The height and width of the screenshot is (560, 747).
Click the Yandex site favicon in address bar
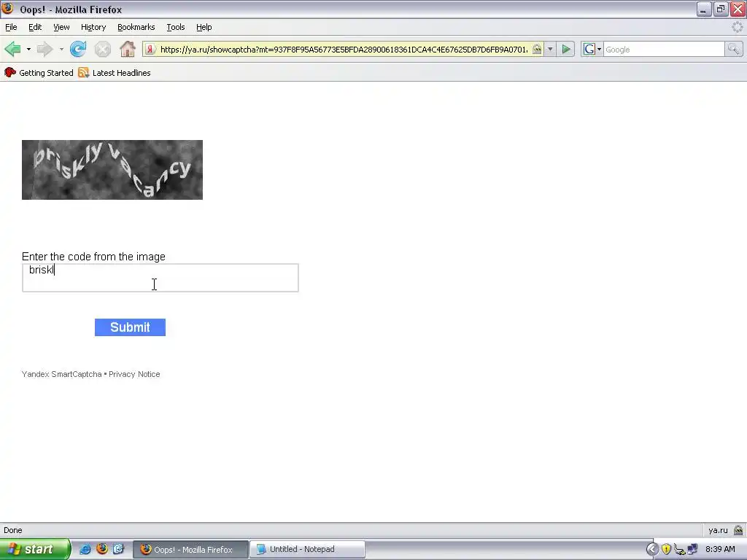click(150, 49)
